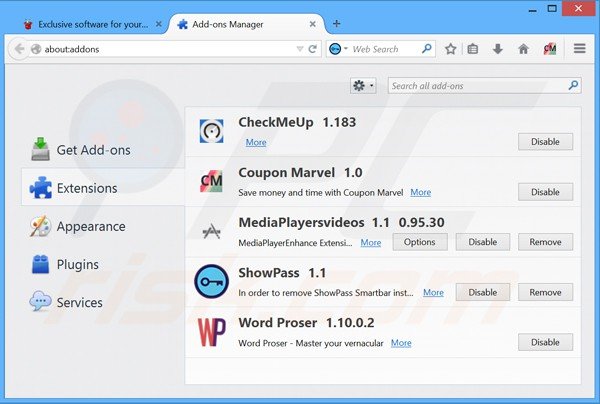Image resolution: width=600 pixels, height=404 pixels.
Task: Open a new tab with plus button
Action: [336, 24]
